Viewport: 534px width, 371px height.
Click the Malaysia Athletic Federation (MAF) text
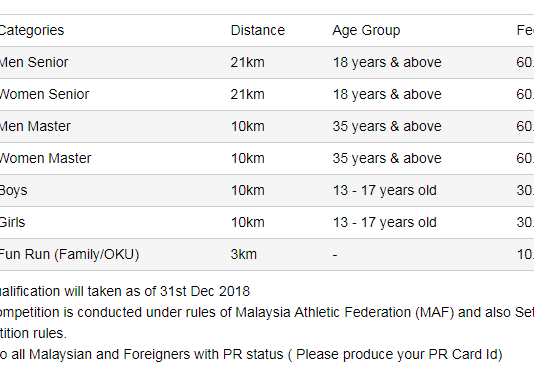click(345, 312)
